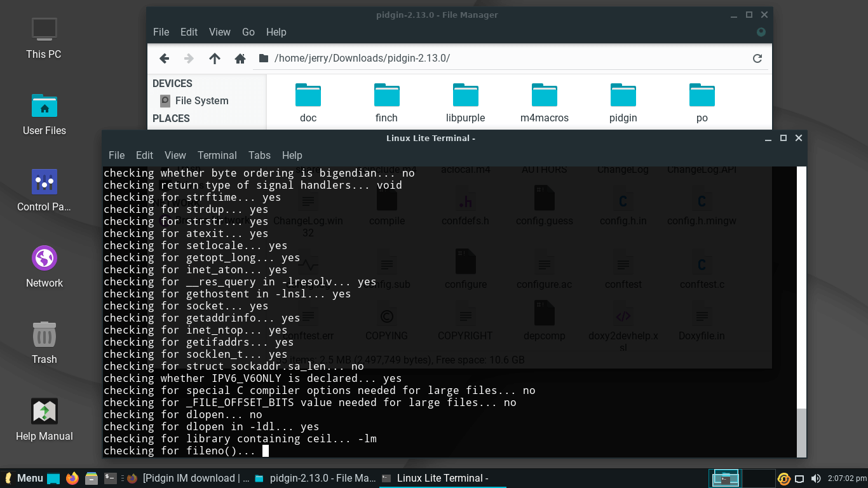Open the terminal's Tabs menu

259,155
